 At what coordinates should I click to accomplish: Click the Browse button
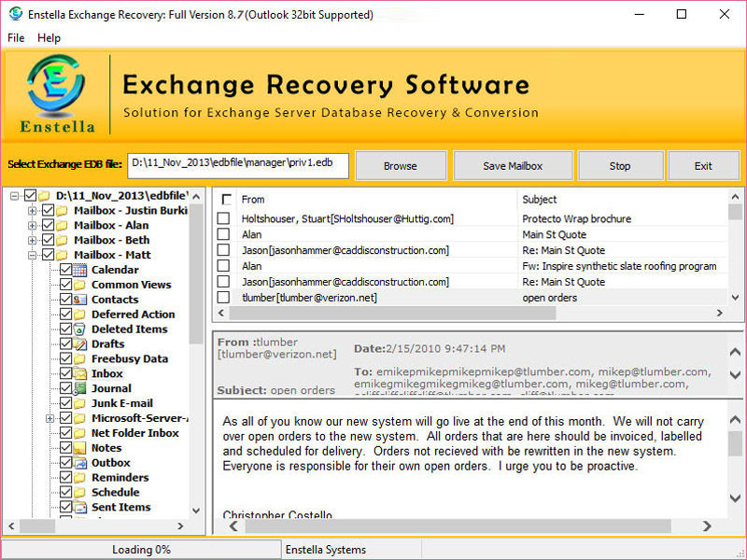pyautogui.click(x=400, y=166)
